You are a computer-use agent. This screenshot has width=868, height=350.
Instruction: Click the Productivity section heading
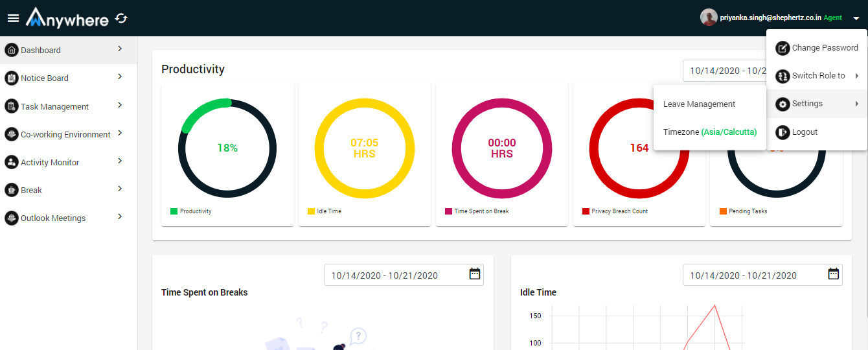(x=193, y=69)
